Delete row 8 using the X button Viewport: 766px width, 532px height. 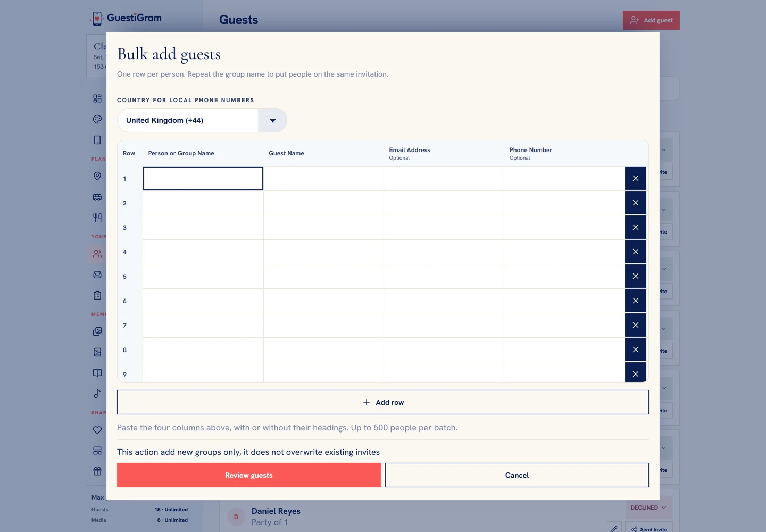[636, 350]
